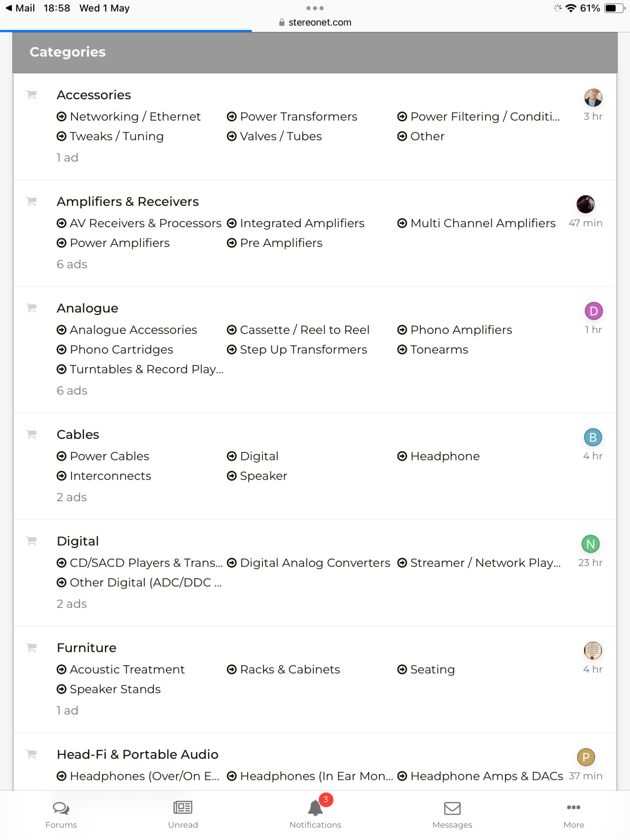This screenshot has width=630, height=840.
Task: Open the Head-Fi & Portable Audio category
Action: 137,754
